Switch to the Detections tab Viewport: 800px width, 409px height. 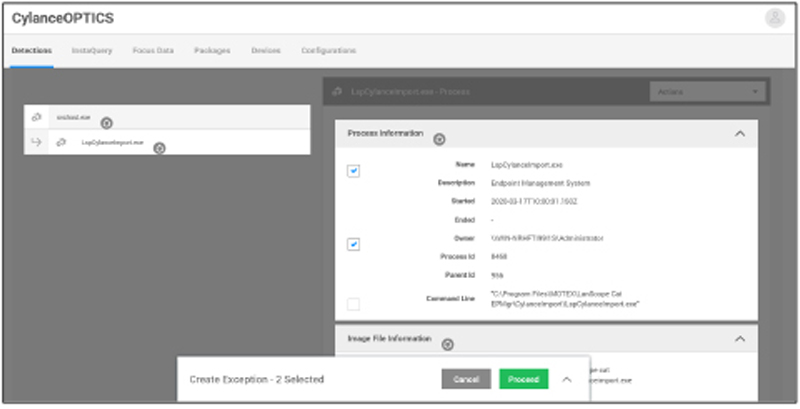32,50
